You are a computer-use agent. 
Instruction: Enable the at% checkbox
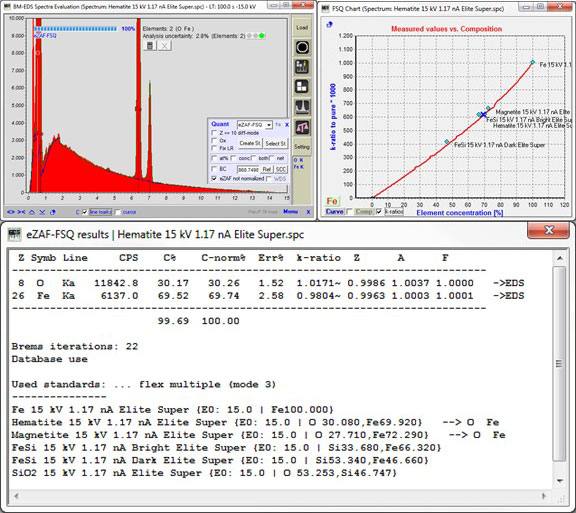(x=214, y=158)
